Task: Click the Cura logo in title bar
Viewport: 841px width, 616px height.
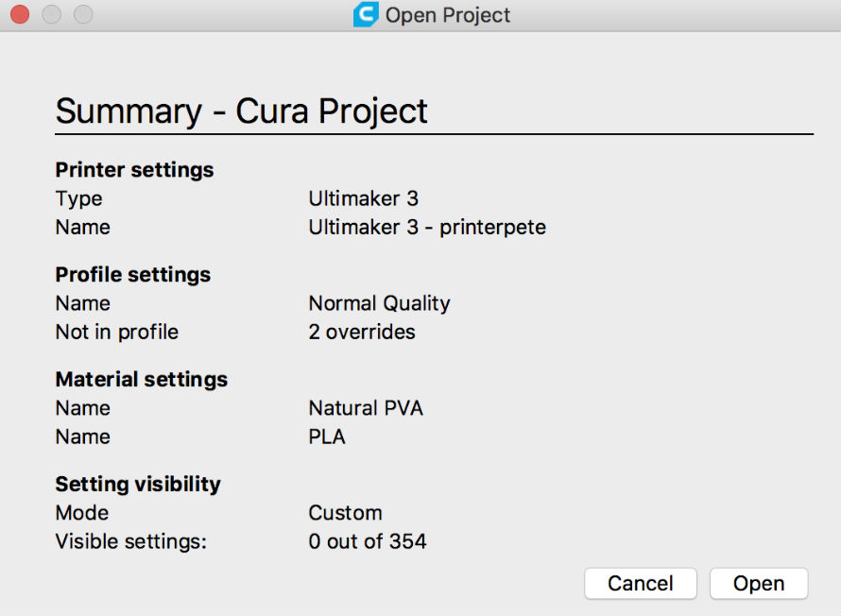Action: click(366, 14)
